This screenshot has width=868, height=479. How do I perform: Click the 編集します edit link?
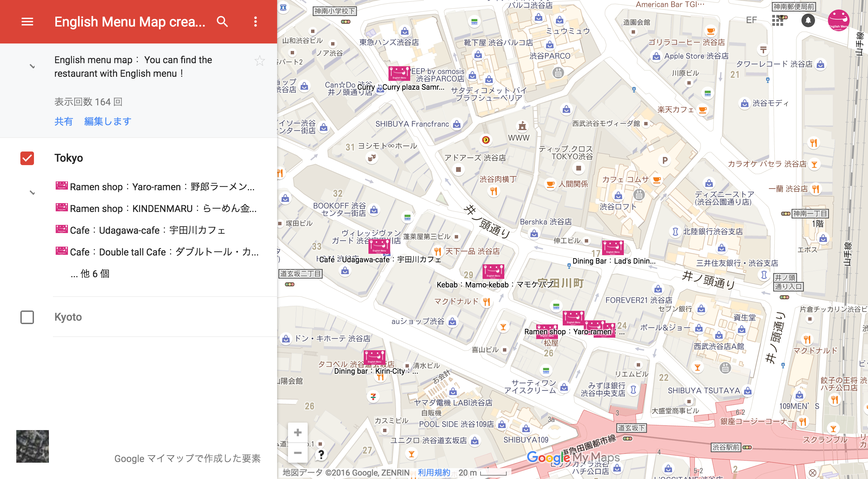pyautogui.click(x=108, y=121)
